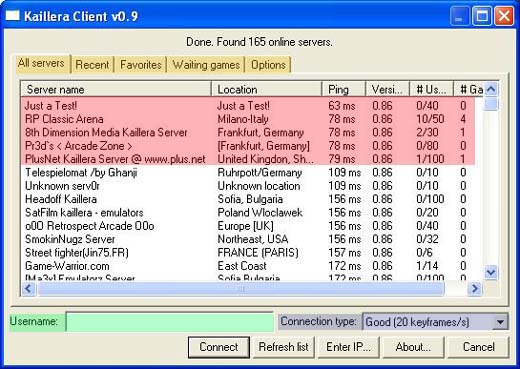The image size is (520, 369).
Task: Click the horizontal scroll-left arrow
Action: [x=29, y=289]
